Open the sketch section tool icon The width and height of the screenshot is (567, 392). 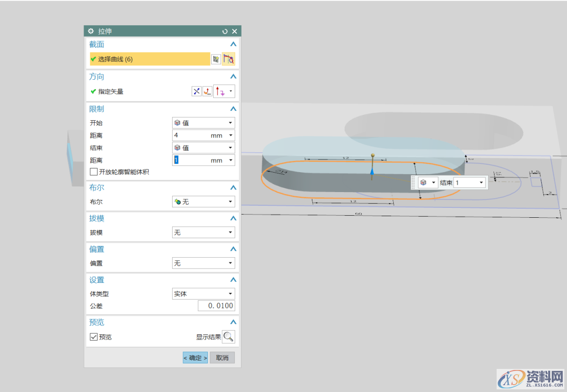tap(216, 59)
